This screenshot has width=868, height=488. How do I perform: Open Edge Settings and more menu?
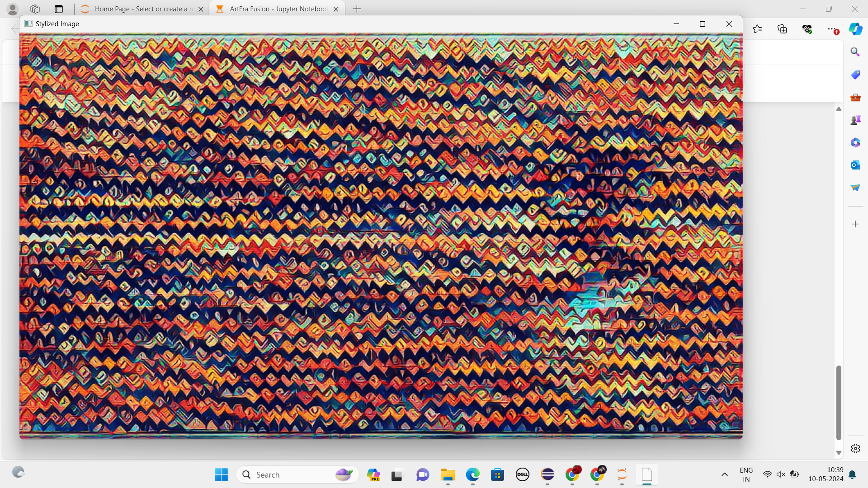click(831, 29)
